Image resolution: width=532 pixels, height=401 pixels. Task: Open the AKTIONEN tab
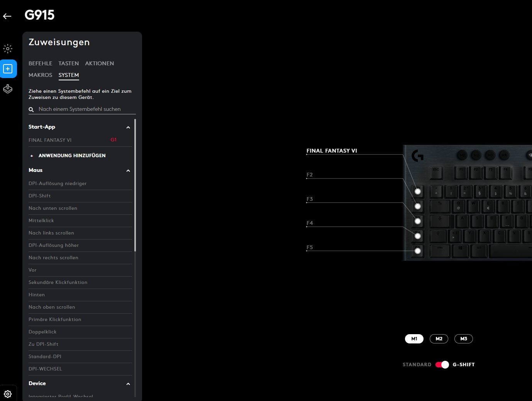click(x=100, y=63)
